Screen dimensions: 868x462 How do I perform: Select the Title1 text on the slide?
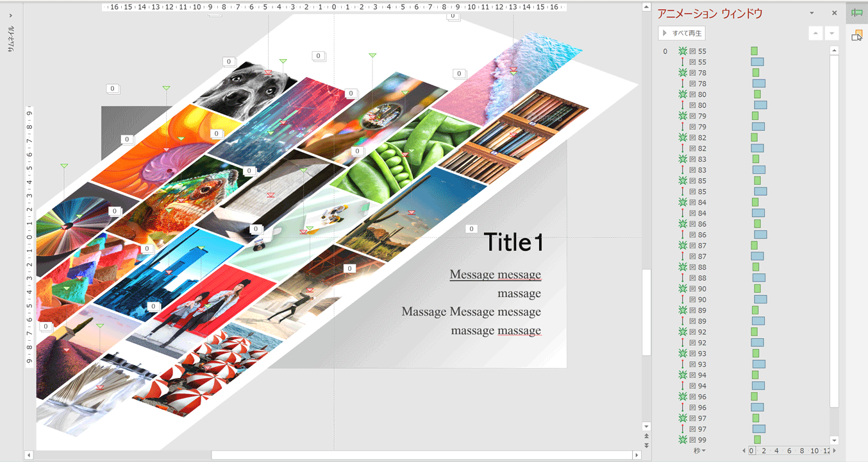(x=513, y=243)
